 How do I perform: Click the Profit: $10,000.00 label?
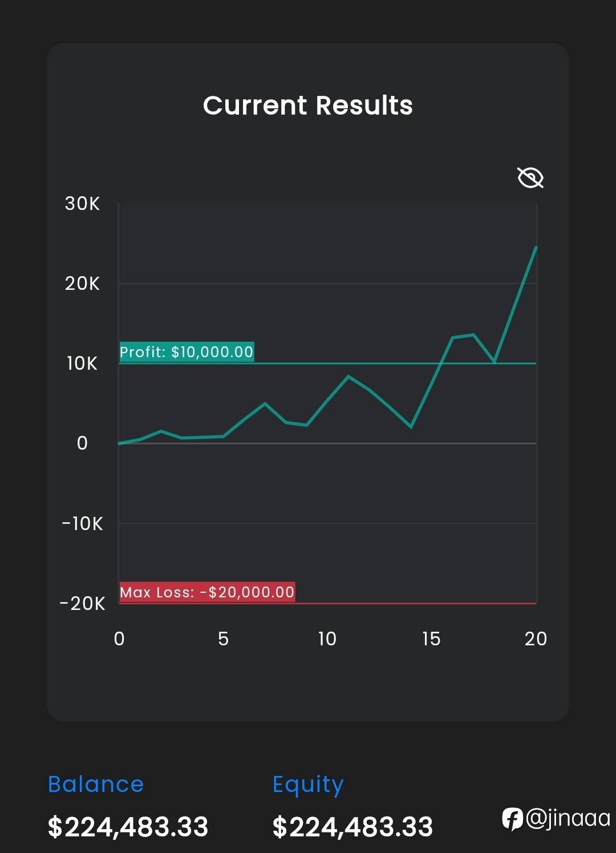[x=187, y=351]
